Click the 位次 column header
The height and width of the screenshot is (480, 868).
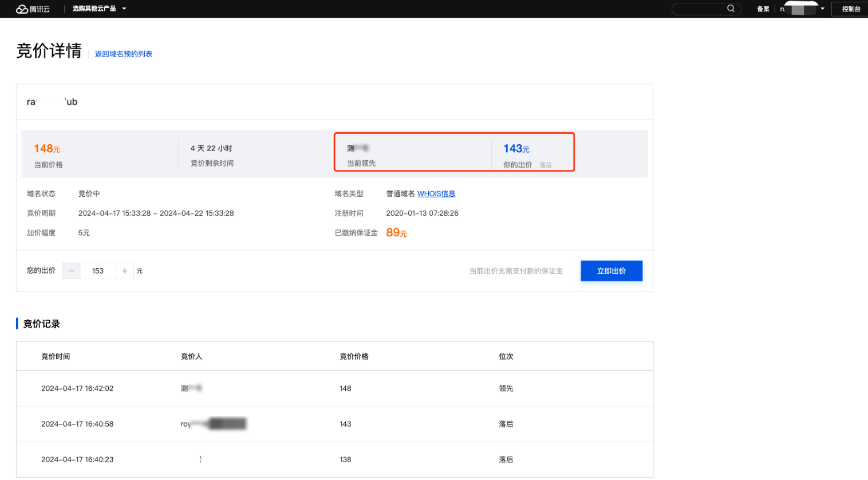506,356
